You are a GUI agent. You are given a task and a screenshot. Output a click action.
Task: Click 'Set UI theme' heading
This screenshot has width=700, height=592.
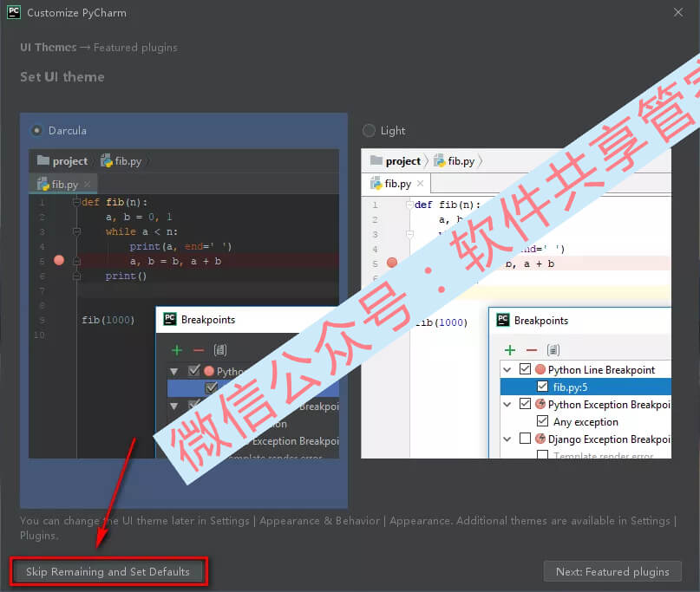(62, 77)
